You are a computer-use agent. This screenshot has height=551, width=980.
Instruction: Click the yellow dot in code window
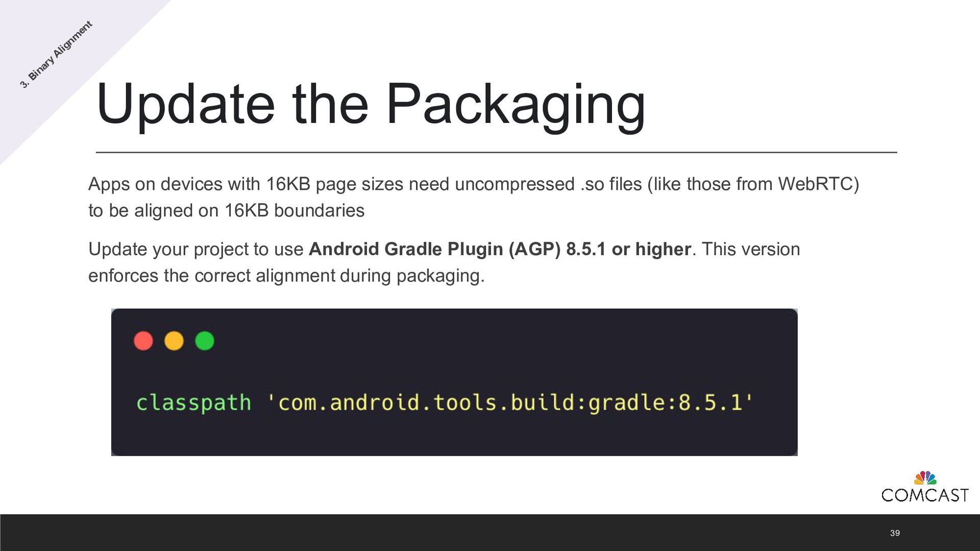pyautogui.click(x=174, y=341)
